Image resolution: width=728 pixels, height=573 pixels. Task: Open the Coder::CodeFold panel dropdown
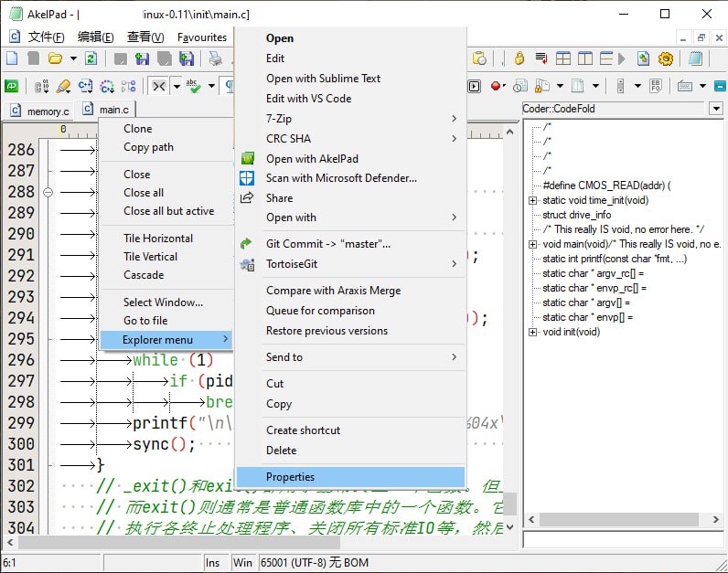point(715,109)
